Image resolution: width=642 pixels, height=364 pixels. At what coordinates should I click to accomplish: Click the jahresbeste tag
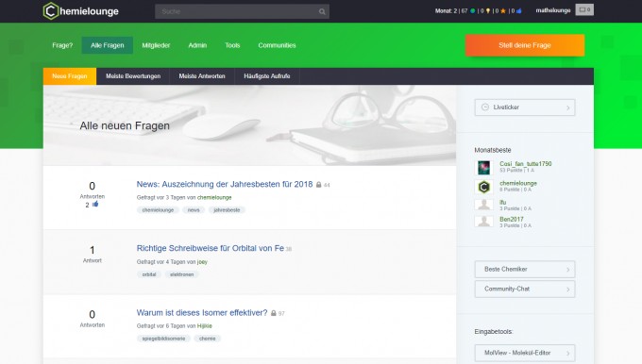[227, 210]
